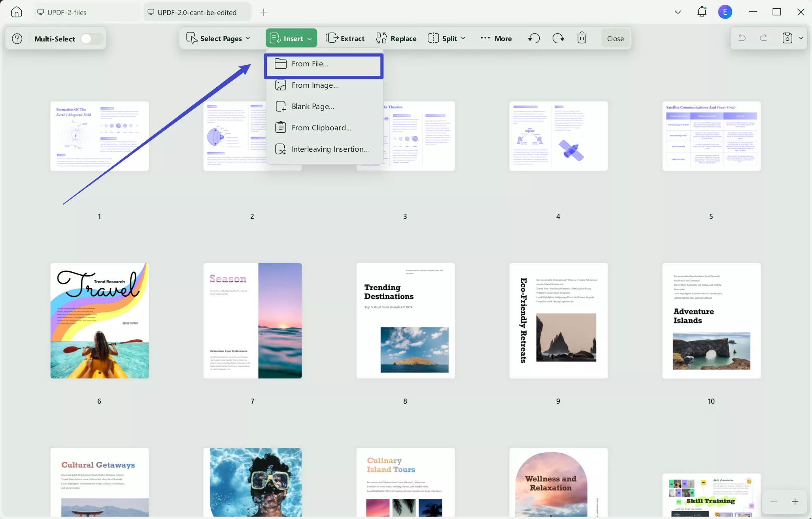Click the Close button to exit organize mode

[615, 38]
